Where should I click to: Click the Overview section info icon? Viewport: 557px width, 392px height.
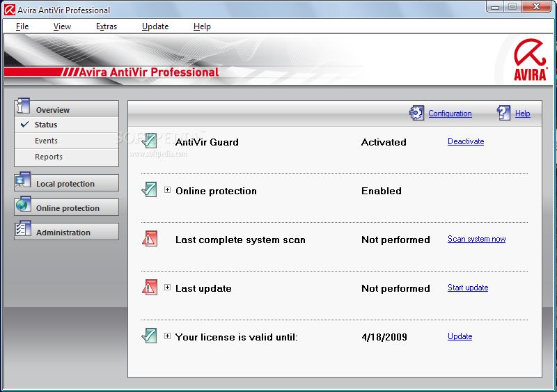click(23, 106)
